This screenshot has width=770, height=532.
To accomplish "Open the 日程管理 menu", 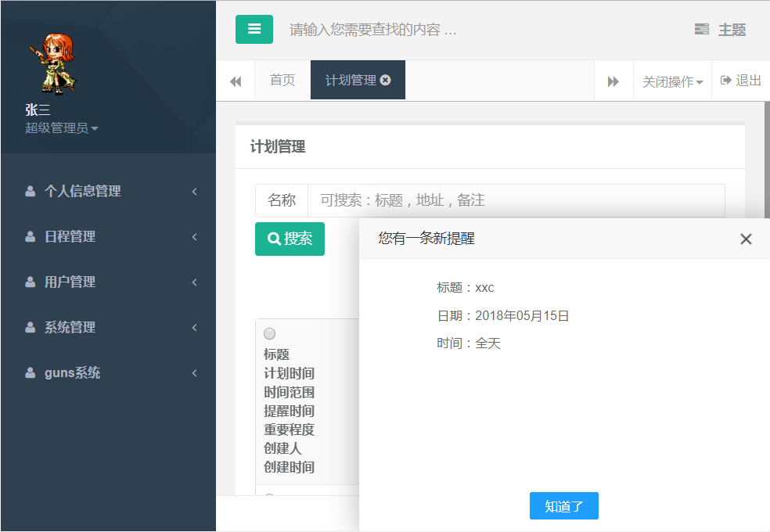I will [x=109, y=236].
